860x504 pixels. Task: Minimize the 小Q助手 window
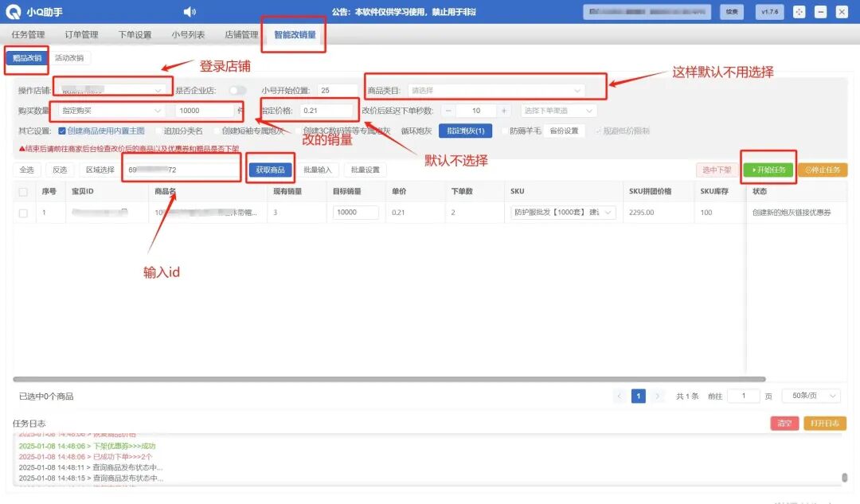pyautogui.click(x=820, y=11)
